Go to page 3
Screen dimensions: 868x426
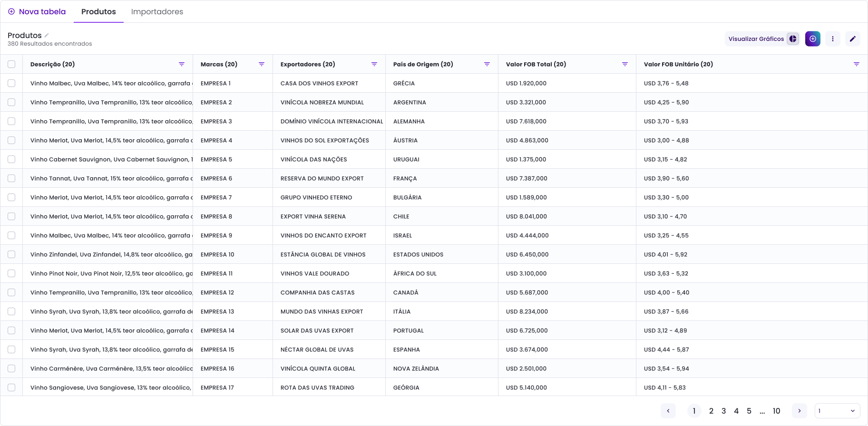pos(724,411)
